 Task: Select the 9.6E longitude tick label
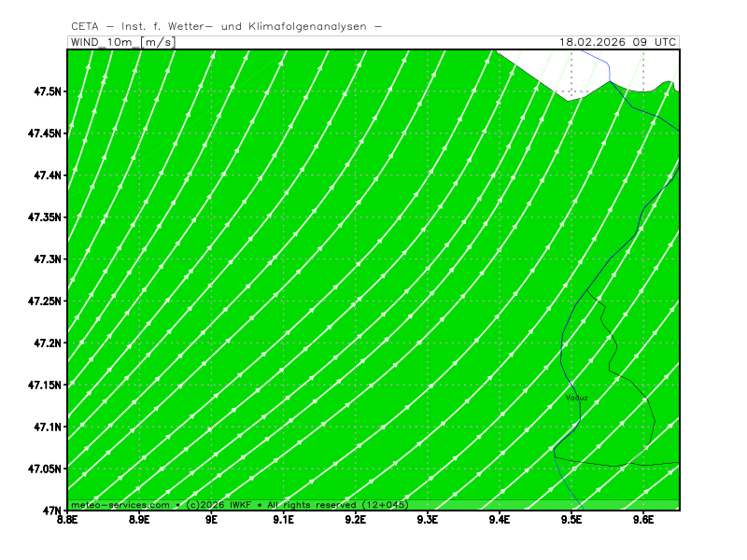[x=643, y=521]
